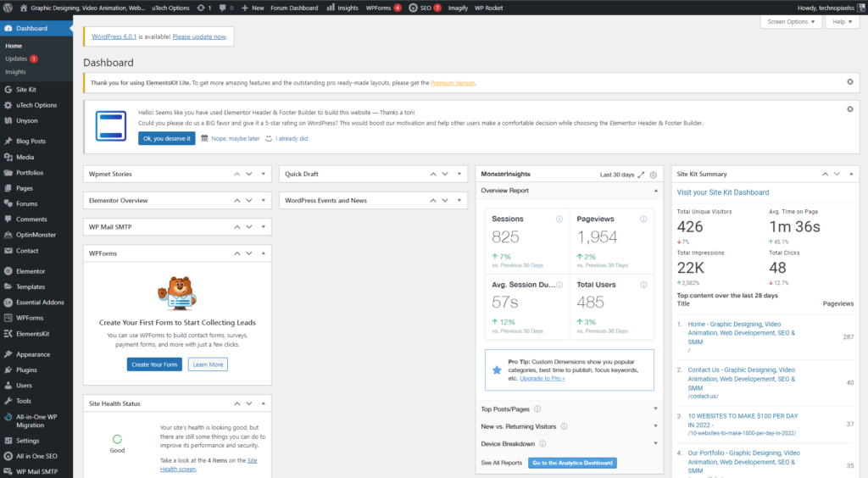Open the updates icon in admin bar
This screenshot has width=868, height=478.
(204, 8)
